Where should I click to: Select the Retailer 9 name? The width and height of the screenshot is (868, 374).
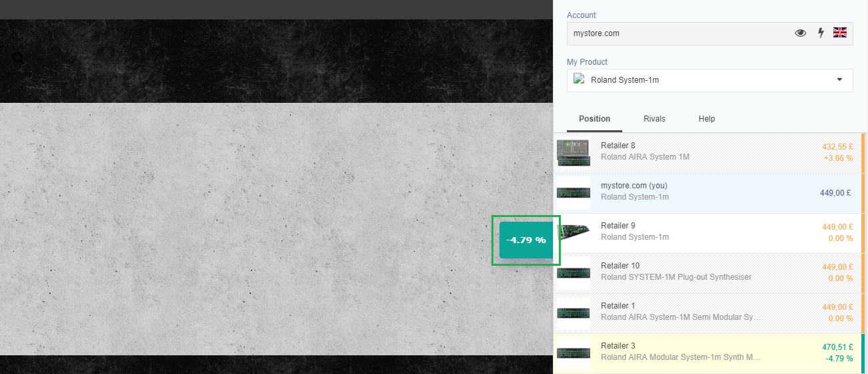pos(618,226)
